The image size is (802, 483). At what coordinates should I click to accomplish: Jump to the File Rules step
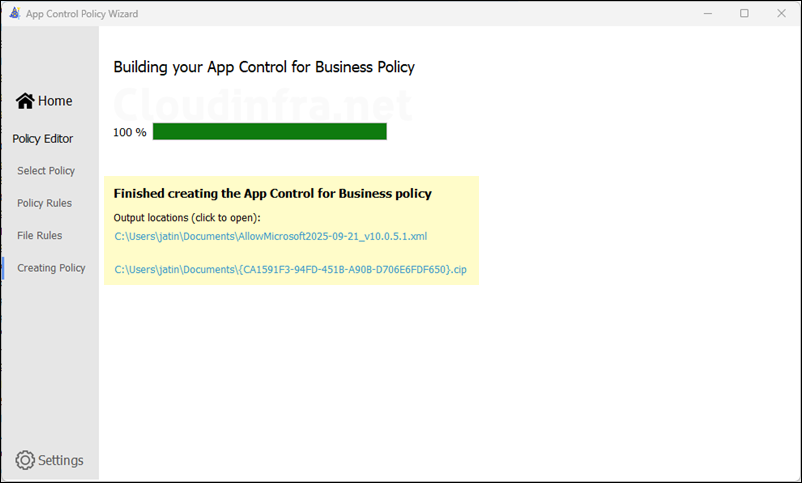click(x=40, y=236)
